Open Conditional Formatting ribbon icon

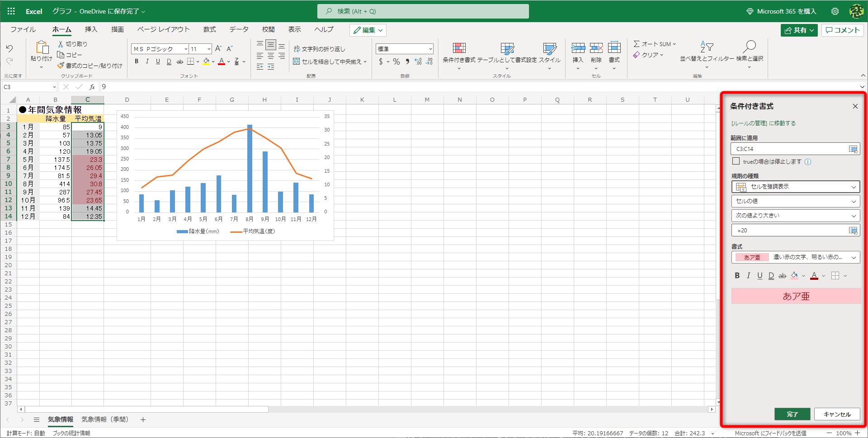[459, 48]
